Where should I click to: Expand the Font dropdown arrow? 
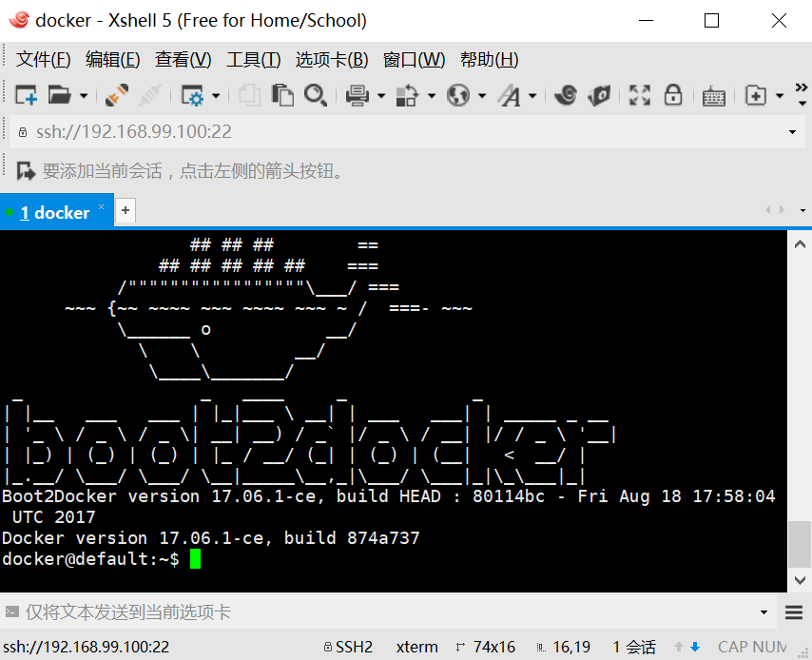pyautogui.click(x=532, y=96)
